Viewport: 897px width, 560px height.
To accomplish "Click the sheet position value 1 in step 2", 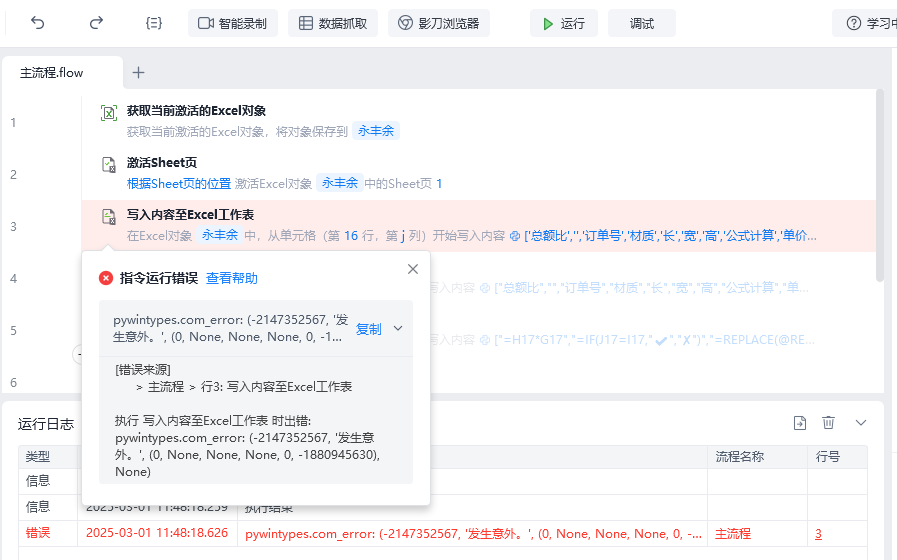I will click(439, 184).
